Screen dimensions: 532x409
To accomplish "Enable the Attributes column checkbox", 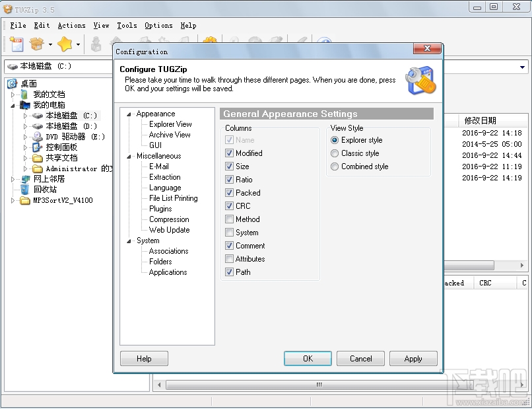I will click(x=229, y=259).
